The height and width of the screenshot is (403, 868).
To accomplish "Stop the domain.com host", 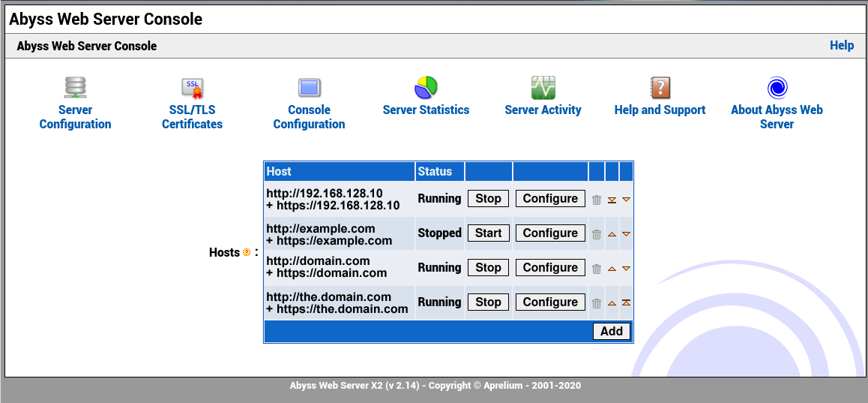I will click(488, 267).
